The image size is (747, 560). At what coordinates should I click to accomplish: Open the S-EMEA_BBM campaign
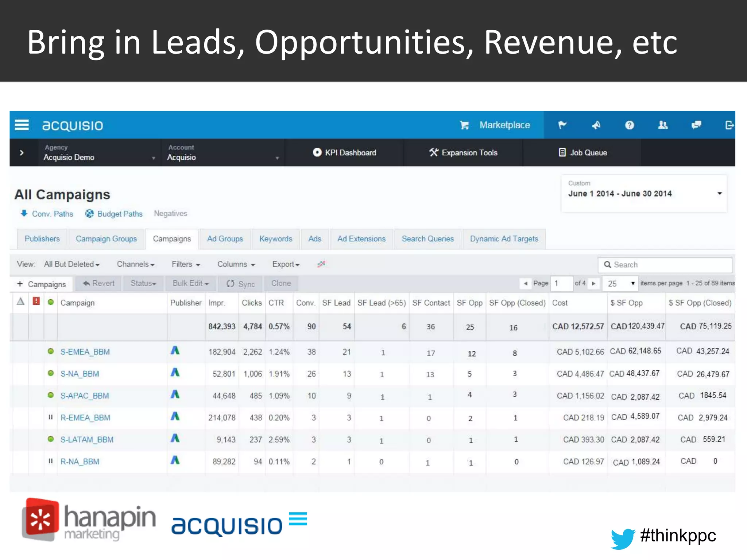85,352
